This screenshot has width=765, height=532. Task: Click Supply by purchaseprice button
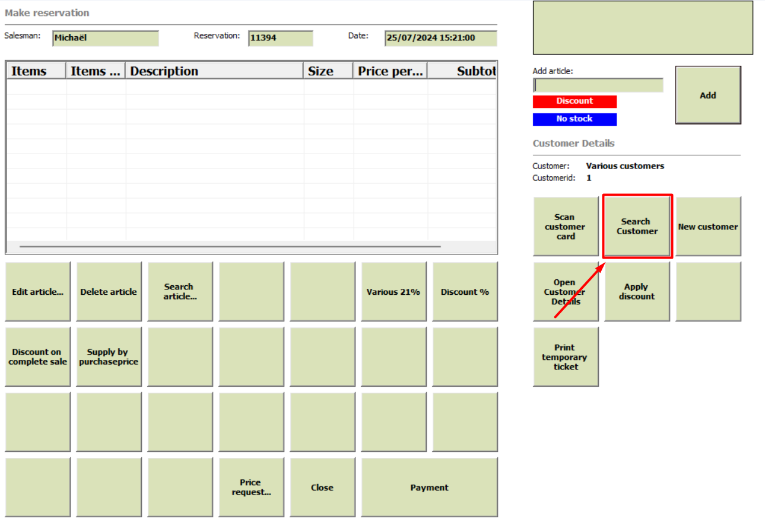tap(109, 357)
